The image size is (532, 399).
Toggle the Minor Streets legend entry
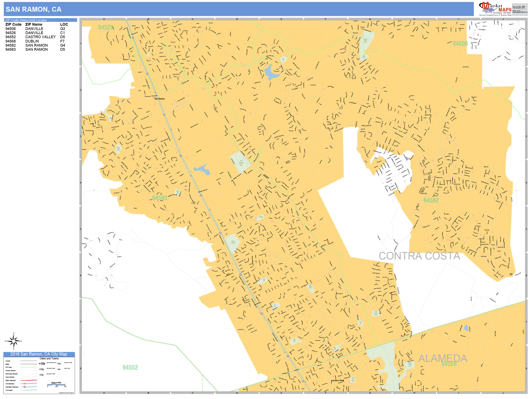10,377
